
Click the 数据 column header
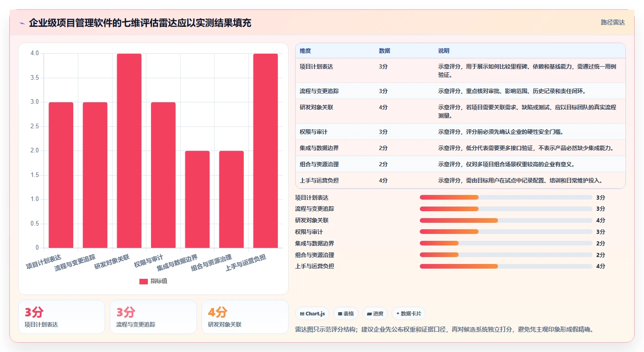click(x=385, y=51)
